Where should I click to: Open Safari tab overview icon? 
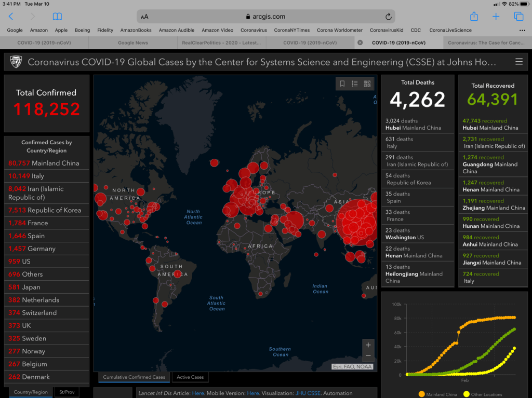pos(518,17)
